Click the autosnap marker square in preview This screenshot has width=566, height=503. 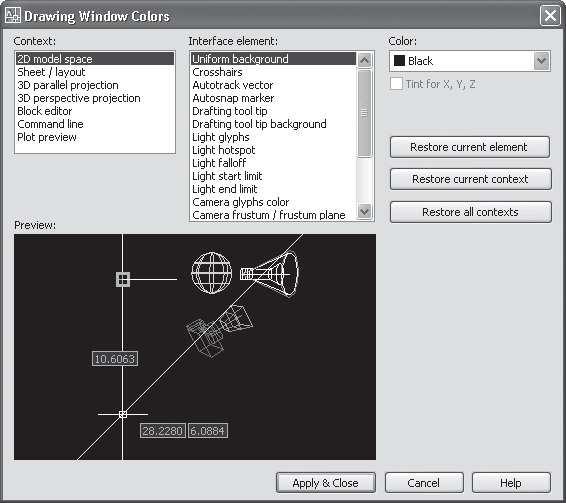[x=123, y=279]
